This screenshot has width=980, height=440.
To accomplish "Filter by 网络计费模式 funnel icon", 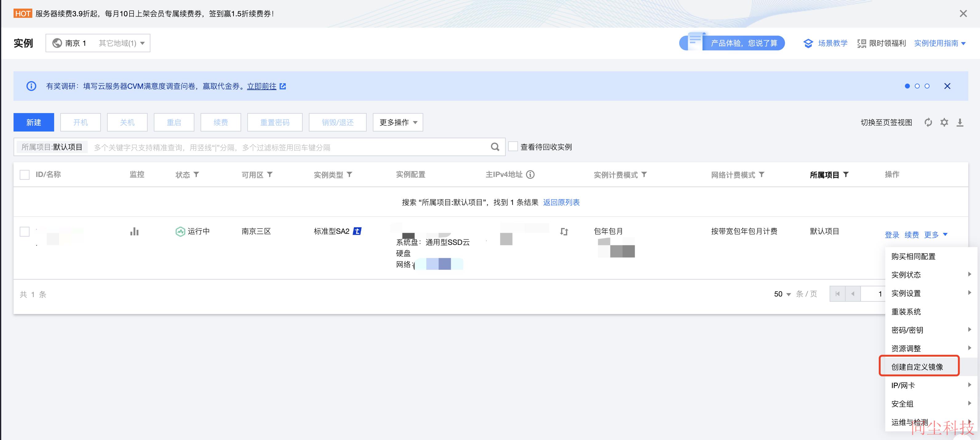I will (x=761, y=175).
